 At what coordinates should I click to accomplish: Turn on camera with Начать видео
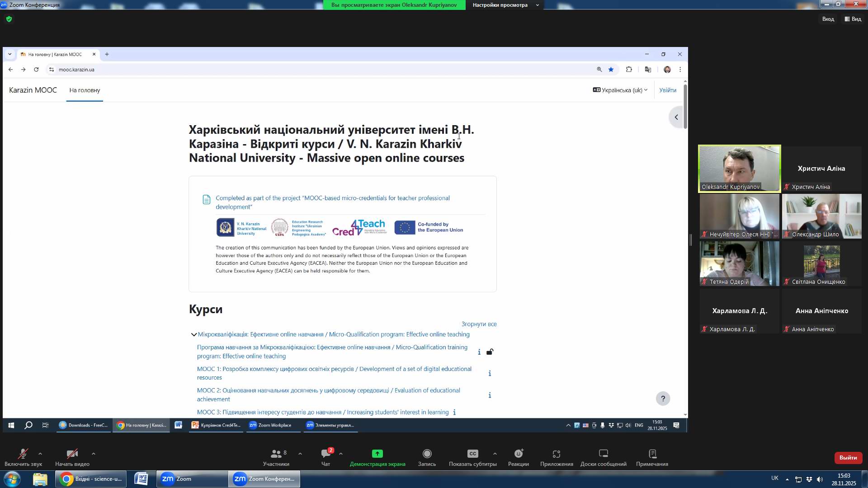click(72, 454)
